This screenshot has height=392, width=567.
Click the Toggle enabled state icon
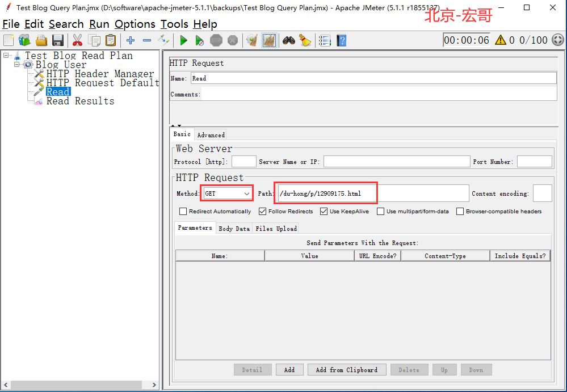pos(163,39)
